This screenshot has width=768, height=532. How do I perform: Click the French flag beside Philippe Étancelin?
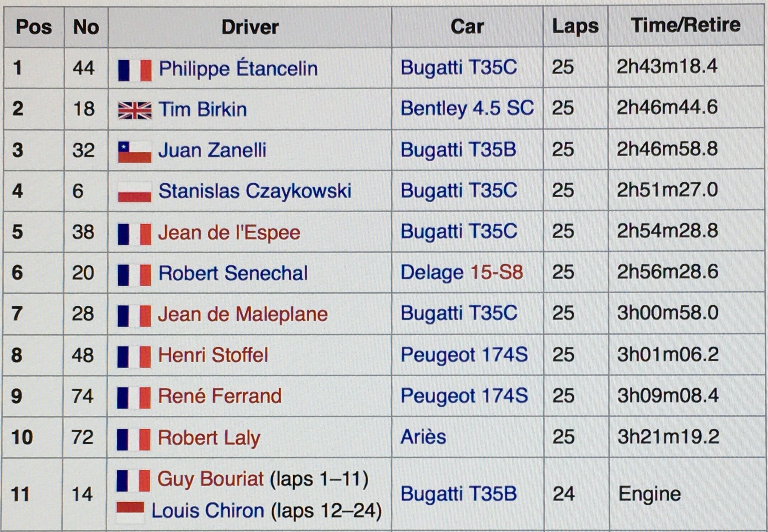click(x=135, y=70)
